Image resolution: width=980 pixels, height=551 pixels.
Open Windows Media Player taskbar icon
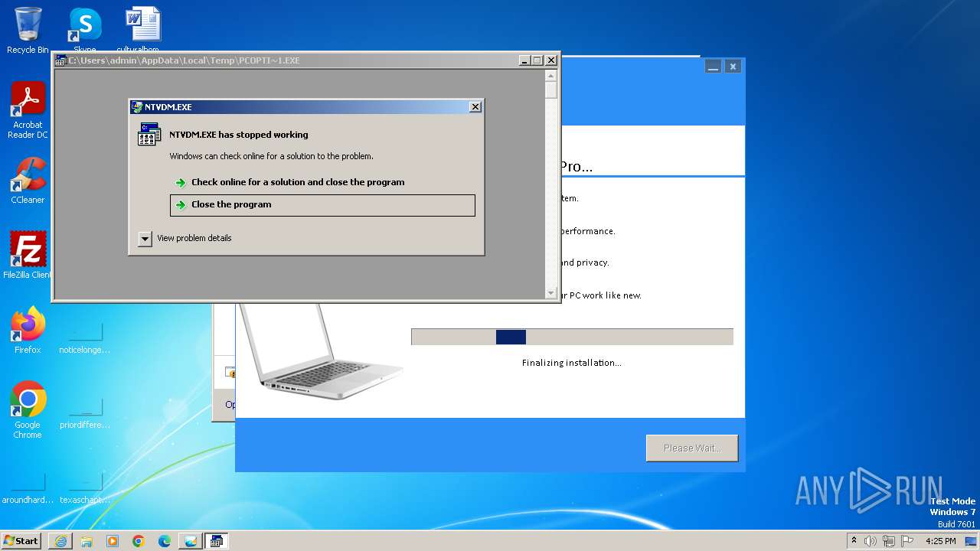[113, 541]
